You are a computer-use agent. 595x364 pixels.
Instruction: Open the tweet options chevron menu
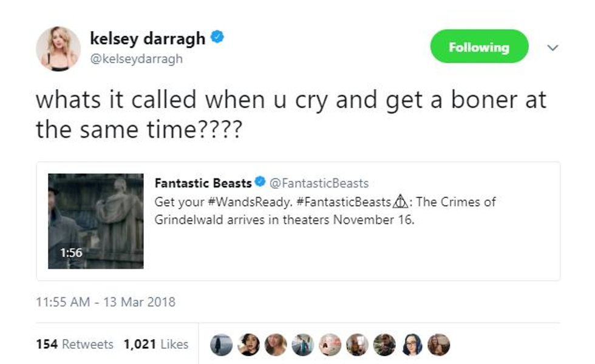click(x=552, y=47)
